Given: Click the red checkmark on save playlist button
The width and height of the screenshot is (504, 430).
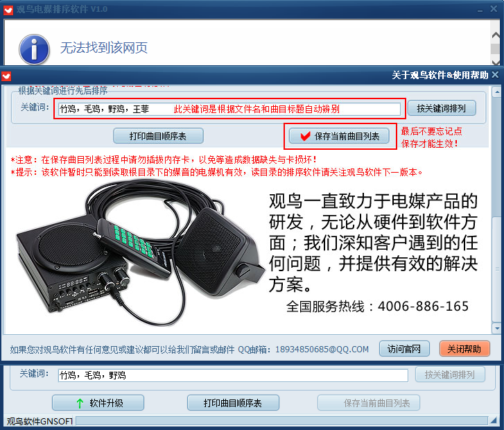Looking at the screenshot, I should click(x=305, y=136).
